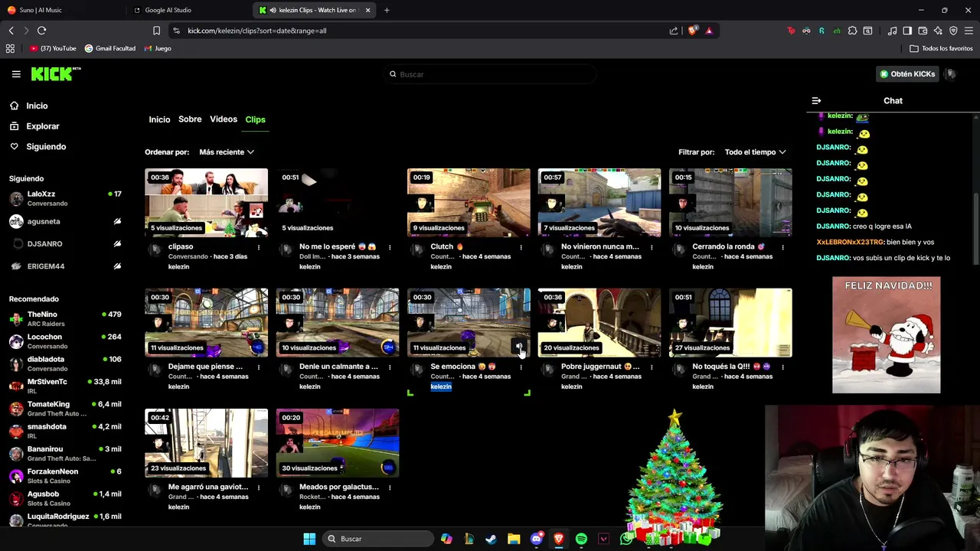Open Bananirou recommended channel
The image size is (980, 551).
tap(65, 454)
